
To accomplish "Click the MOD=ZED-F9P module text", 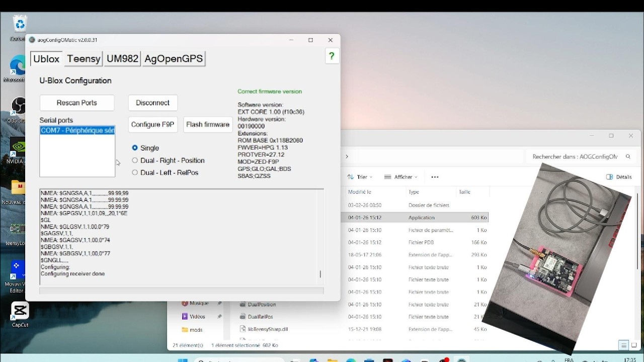I will pos(258,162).
